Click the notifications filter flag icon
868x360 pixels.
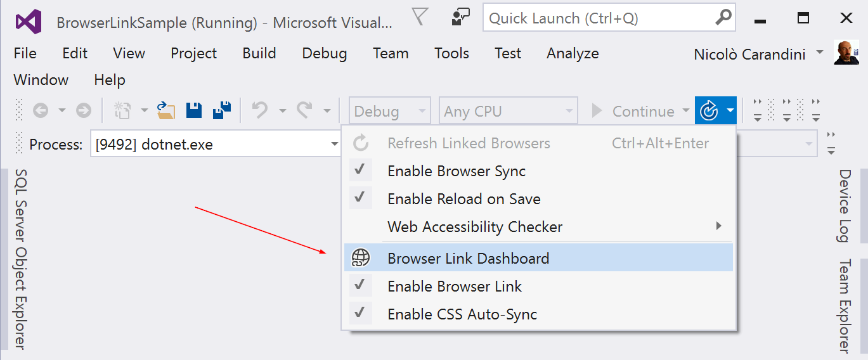pyautogui.click(x=420, y=16)
